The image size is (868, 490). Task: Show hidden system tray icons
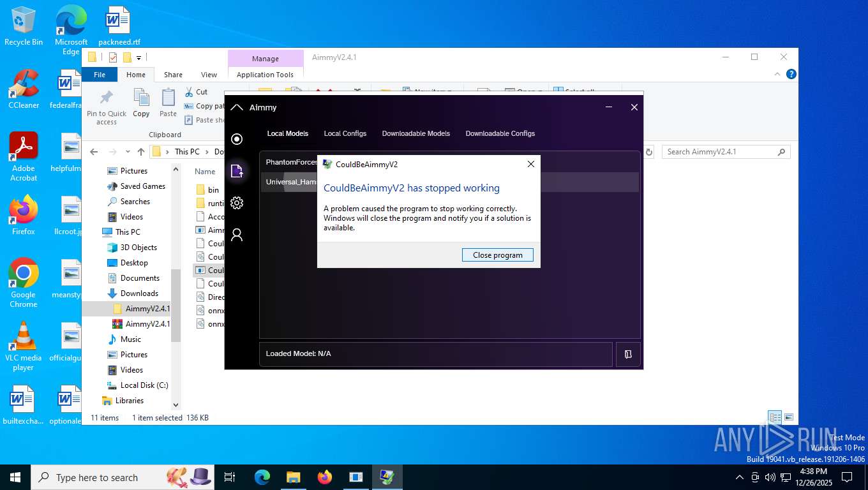point(740,477)
